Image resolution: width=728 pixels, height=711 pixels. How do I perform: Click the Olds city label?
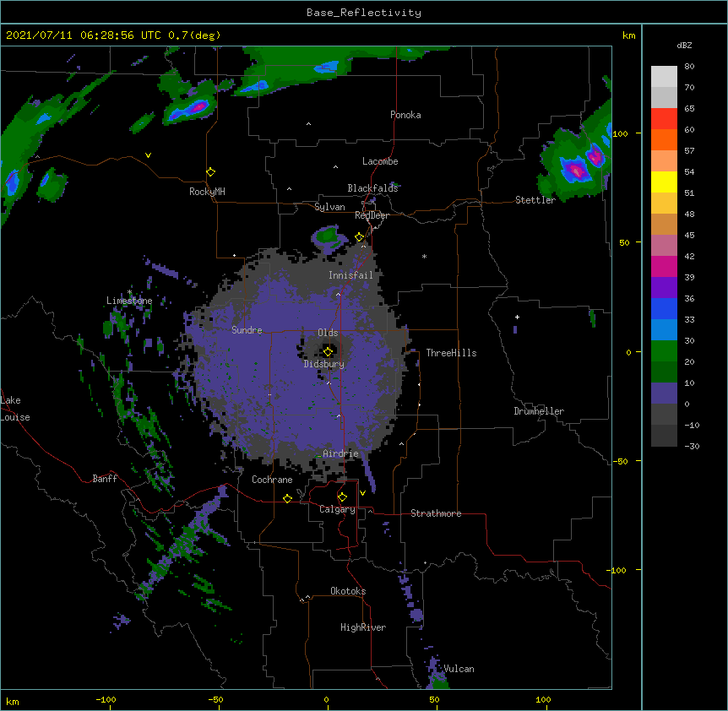(328, 333)
